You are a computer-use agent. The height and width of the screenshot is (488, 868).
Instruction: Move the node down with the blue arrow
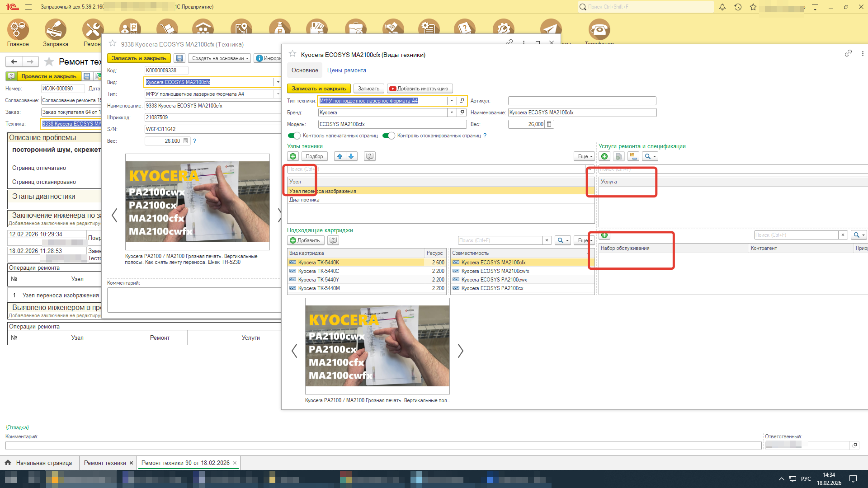(x=351, y=156)
